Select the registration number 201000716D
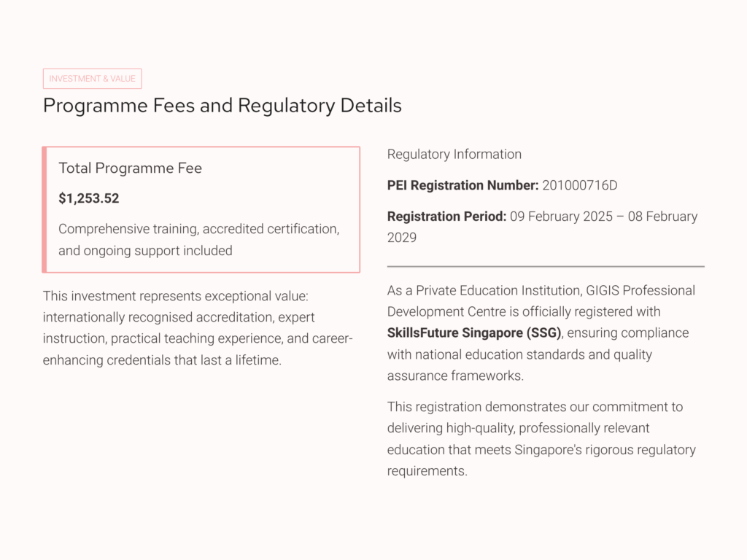The image size is (747, 560). click(x=579, y=185)
